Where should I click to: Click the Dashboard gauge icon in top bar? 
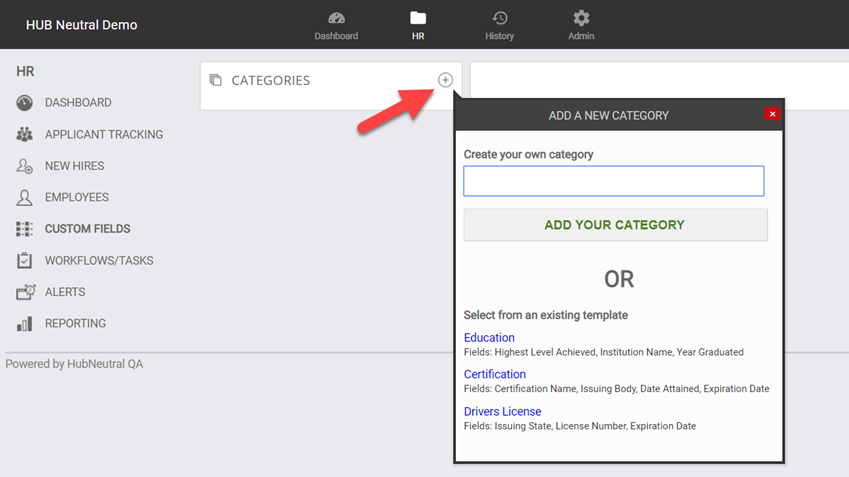(x=336, y=19)
